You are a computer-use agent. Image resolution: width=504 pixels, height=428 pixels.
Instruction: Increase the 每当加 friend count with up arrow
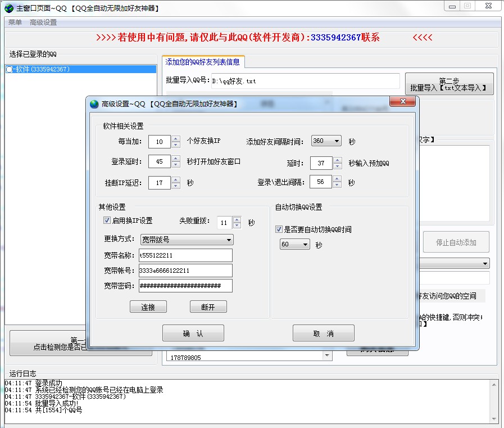[175, 139]
